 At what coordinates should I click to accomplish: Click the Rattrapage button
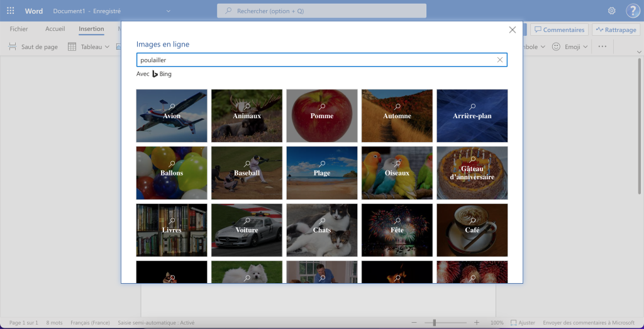616,30
